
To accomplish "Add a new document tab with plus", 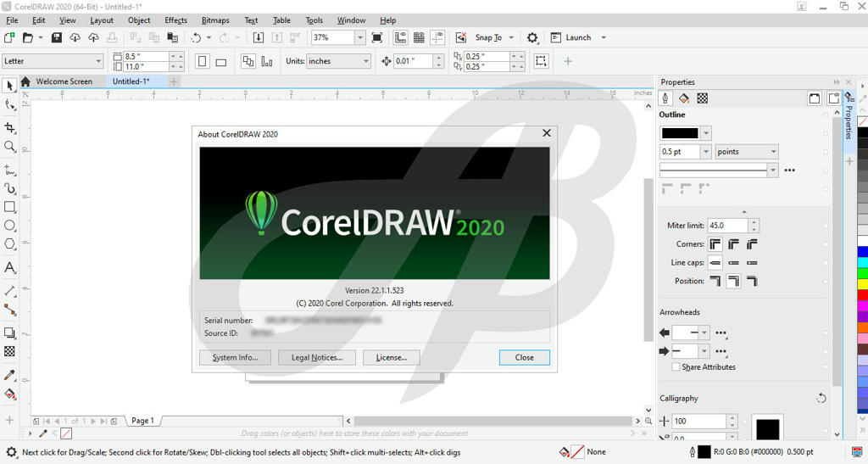I will 174,82.
